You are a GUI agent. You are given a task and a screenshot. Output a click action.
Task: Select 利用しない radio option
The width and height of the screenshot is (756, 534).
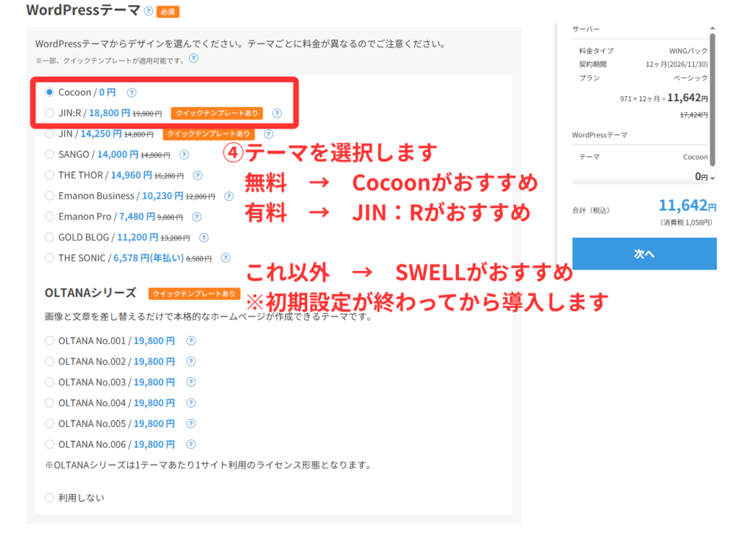49,498
